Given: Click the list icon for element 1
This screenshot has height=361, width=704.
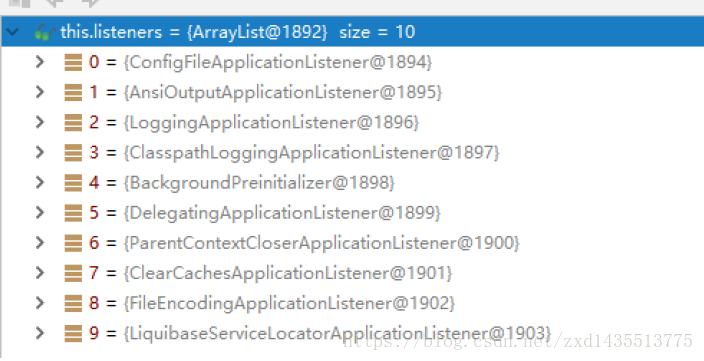Looking at the screenshot, I should click(73, 92).
